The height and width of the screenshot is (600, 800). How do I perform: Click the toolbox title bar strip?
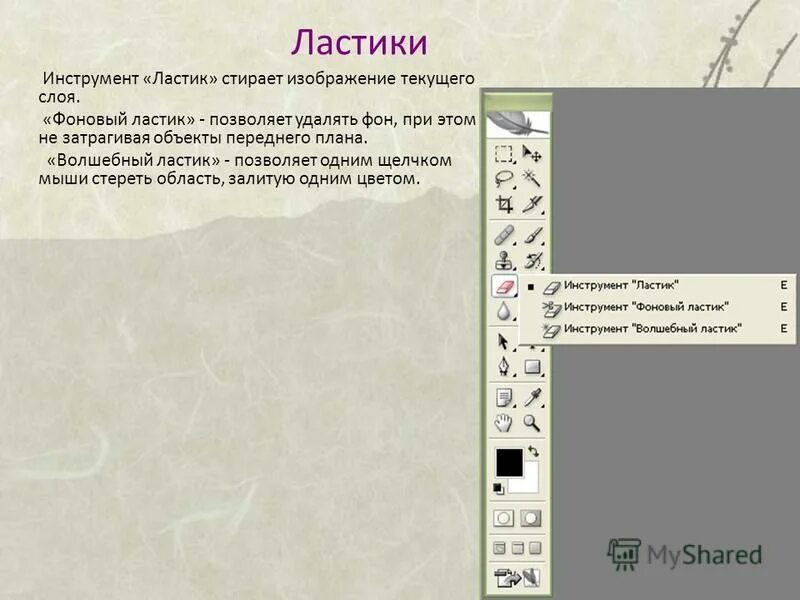point(517,101)
